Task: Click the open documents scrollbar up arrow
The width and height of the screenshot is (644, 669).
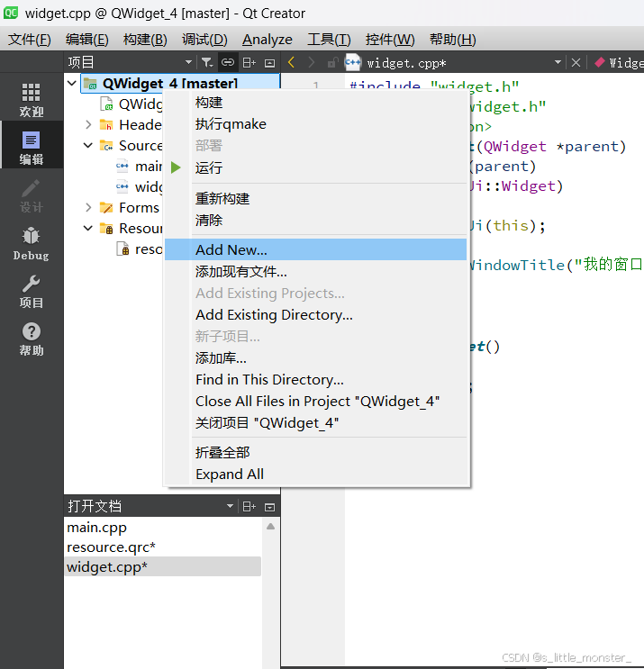Action: tap(270, 527)
